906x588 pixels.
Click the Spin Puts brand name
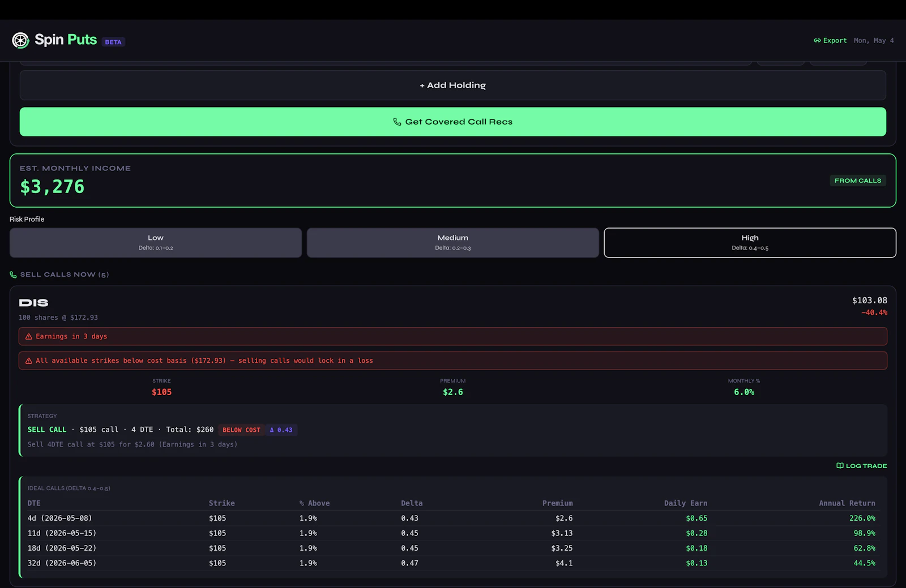66,40
